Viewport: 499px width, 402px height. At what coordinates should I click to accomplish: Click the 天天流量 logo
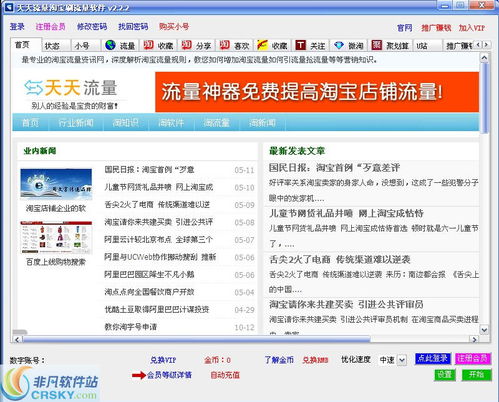[x=71, y=88]
